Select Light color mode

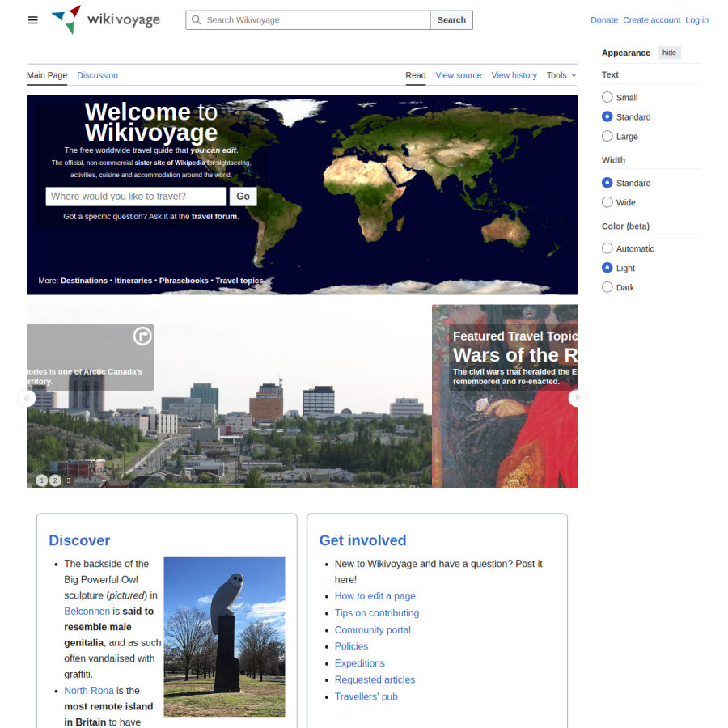[607, 268]
